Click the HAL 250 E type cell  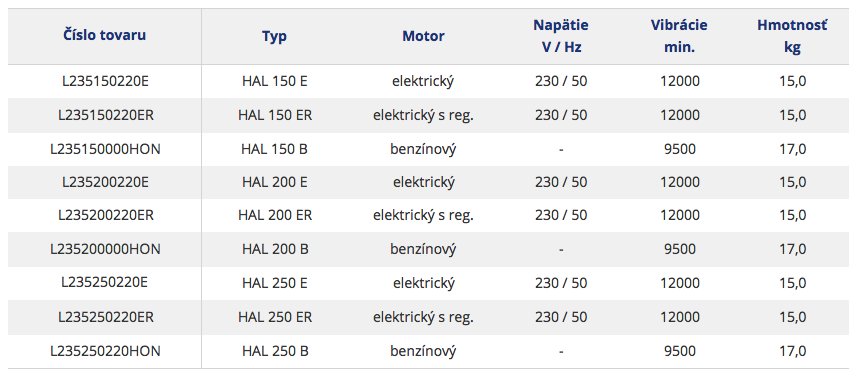(275, 283)
